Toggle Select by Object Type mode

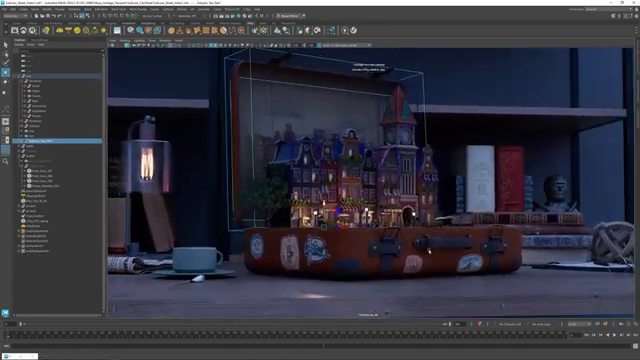(x=82, y=16)
